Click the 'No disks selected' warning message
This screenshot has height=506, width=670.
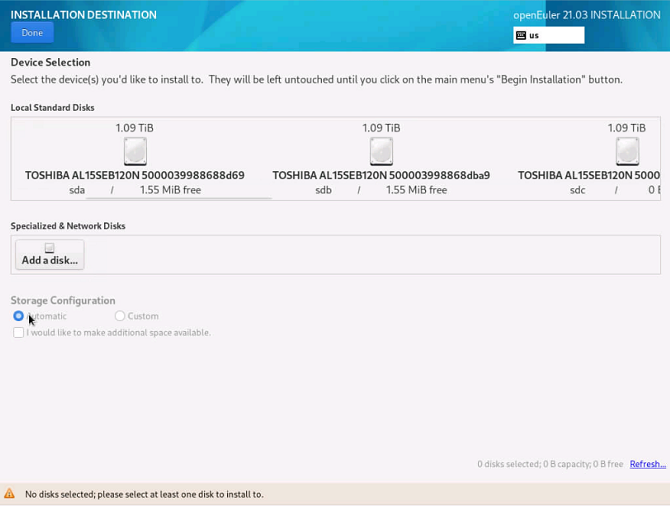pyautogui.click(x=144, y=494)
